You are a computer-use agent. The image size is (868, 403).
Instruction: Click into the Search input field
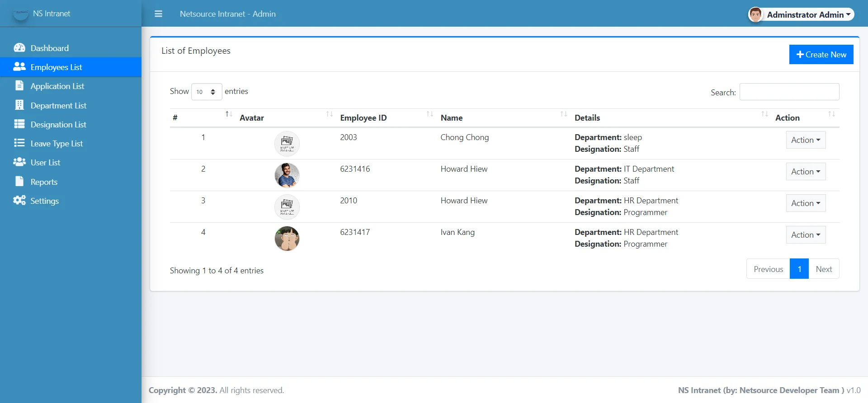point(789,92)
